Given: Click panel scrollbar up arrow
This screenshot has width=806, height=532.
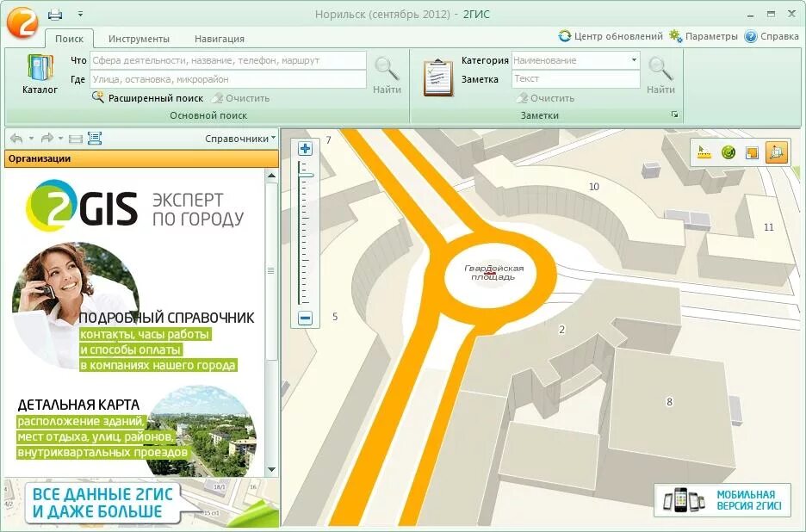Looking at the screenshot, I should [x=271, y=176].
